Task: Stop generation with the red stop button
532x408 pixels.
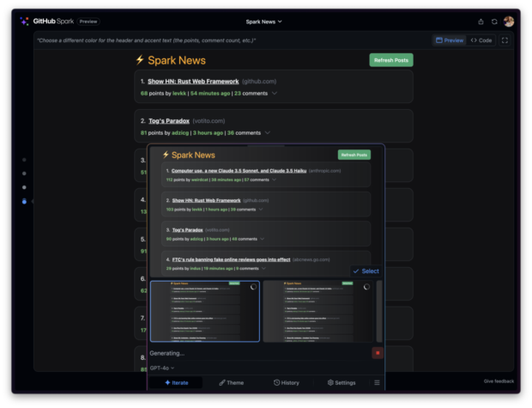Action: [x=378, y=353]
